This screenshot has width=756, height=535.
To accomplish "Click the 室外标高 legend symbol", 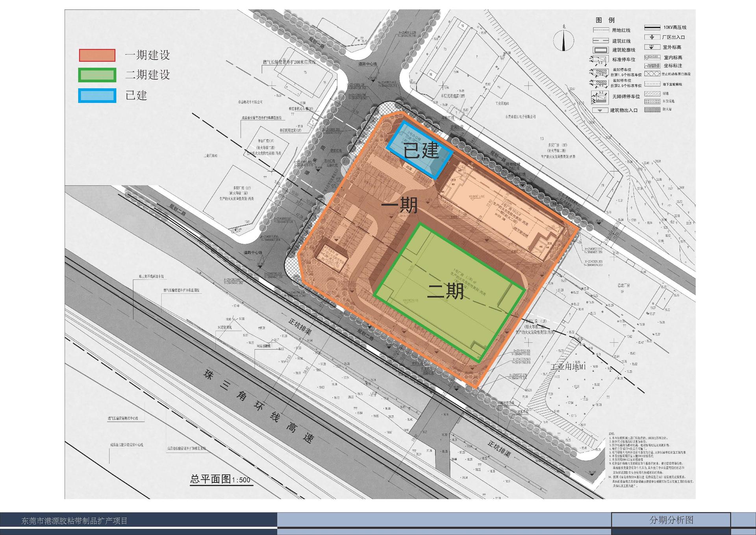I will coord(652,47).
